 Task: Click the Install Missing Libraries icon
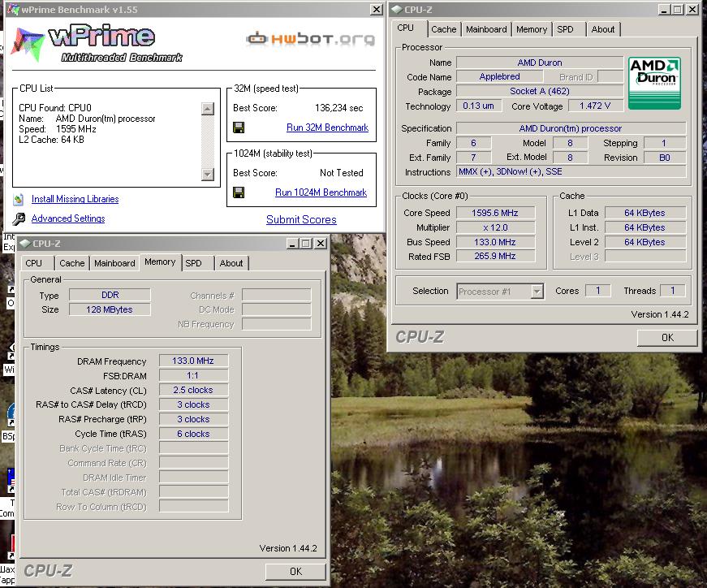[19, 199]
